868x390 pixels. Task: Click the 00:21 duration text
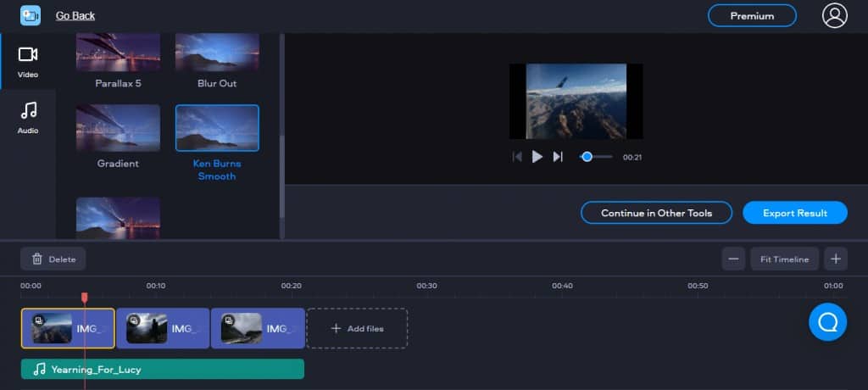point(632,158)
